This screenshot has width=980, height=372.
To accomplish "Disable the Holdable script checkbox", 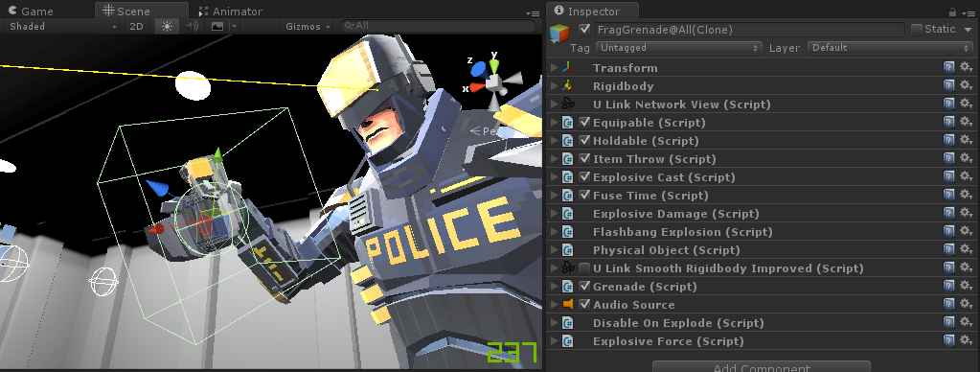I will tap(584, 140).
